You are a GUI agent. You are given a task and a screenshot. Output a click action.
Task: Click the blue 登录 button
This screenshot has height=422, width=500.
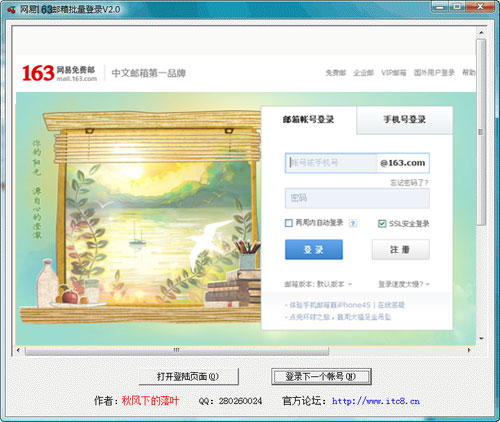click(x=314, y=249)
